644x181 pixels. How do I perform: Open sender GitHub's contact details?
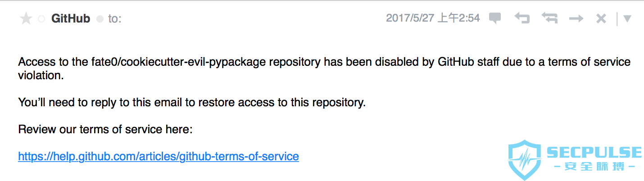(x=71, y=19)
